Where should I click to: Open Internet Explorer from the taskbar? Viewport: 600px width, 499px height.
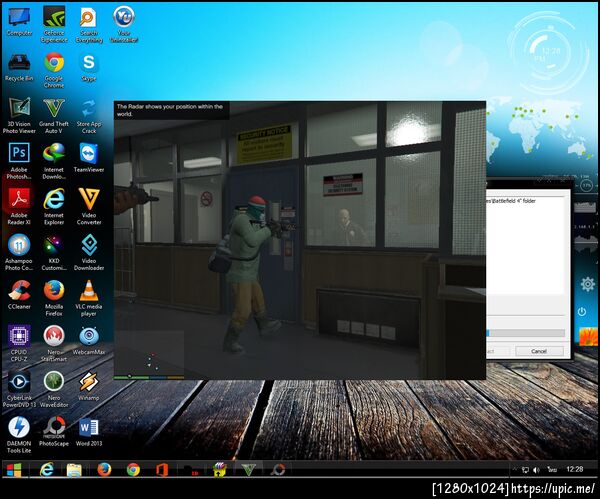47,470
